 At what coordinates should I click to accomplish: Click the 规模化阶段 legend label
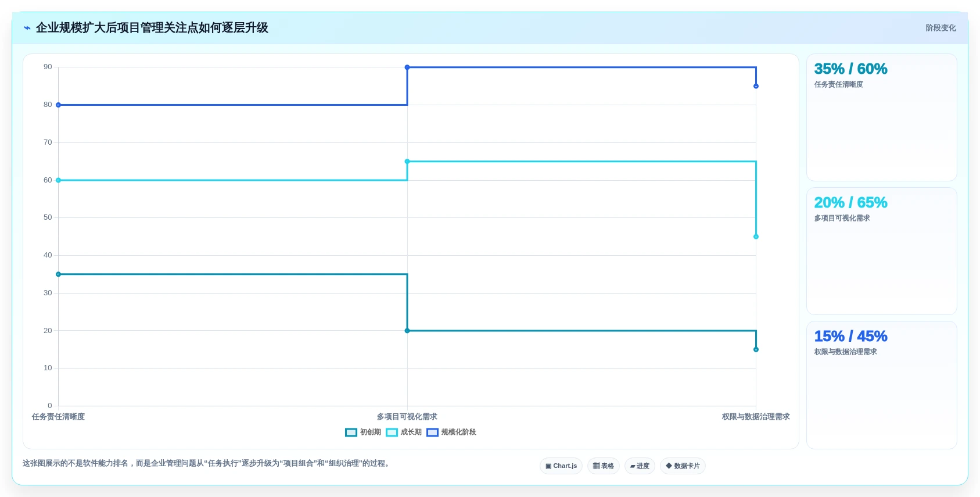459,432
